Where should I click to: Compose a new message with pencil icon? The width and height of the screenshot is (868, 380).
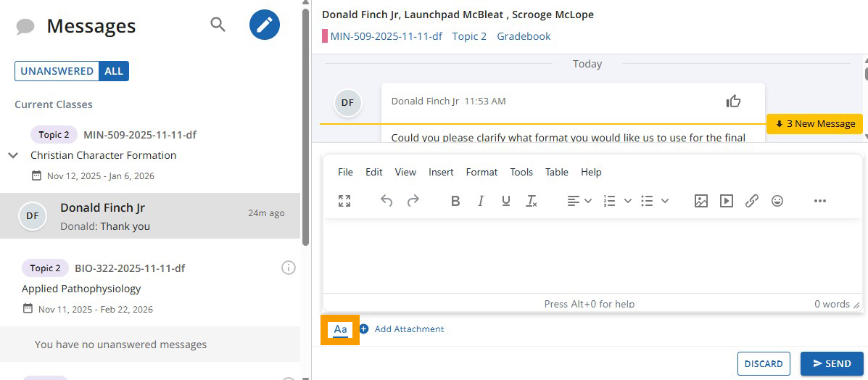click(265, 25)
